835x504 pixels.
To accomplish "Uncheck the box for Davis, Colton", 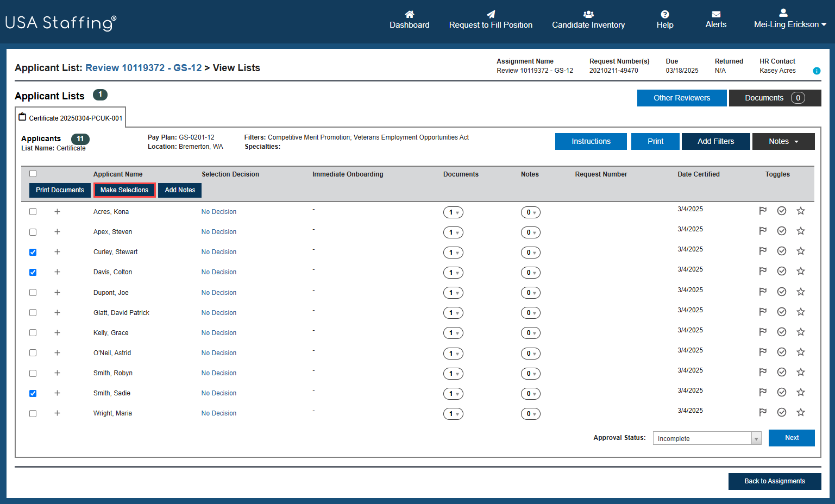I will point(33,272).
